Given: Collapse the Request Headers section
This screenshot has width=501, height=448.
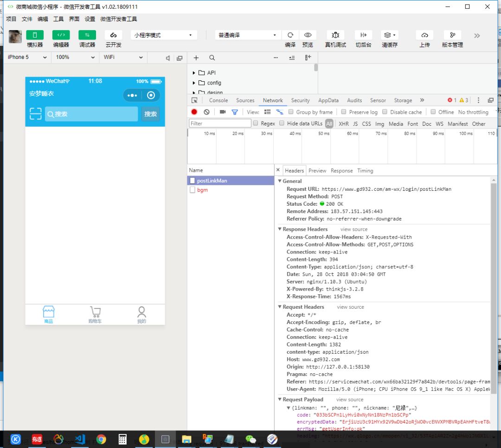Looking at the screenshot, I should click(x=280, y=307).
